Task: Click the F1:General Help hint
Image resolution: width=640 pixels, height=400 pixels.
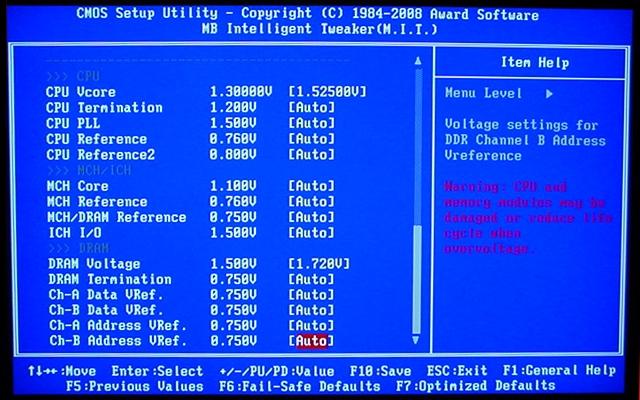Action: click(x=559, y=370)
